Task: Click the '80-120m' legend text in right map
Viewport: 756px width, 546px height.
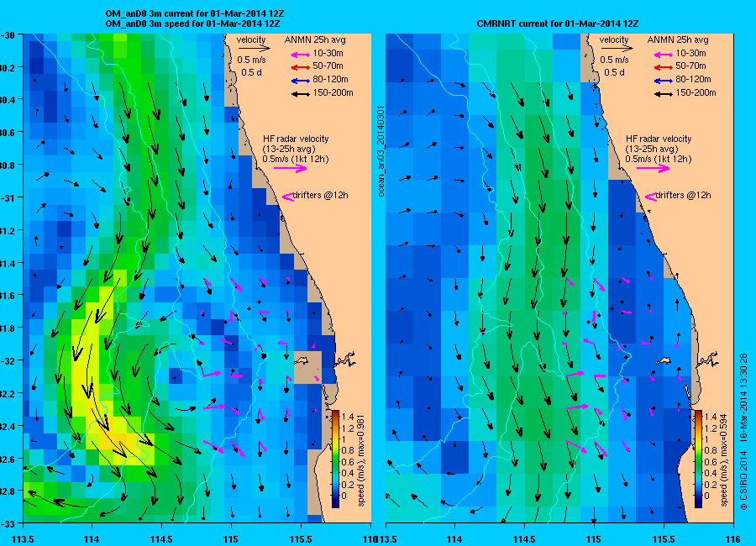Action: 693,79
